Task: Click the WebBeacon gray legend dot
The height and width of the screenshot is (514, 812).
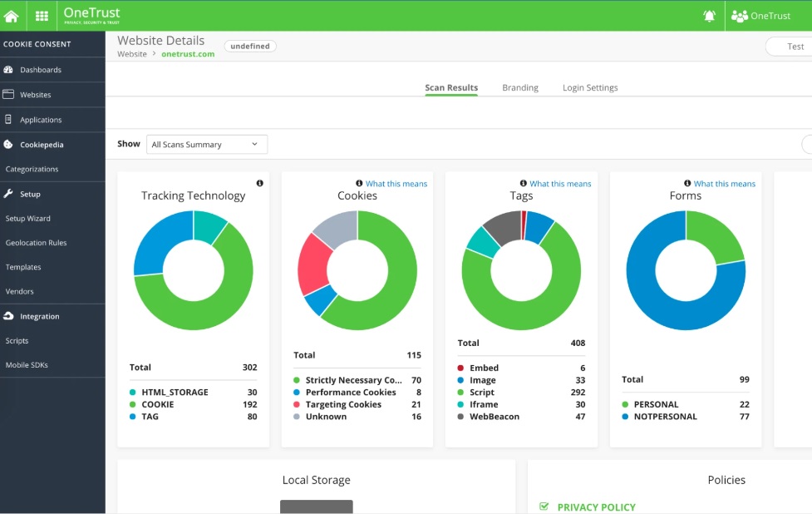Action: (x=461, y=416)
